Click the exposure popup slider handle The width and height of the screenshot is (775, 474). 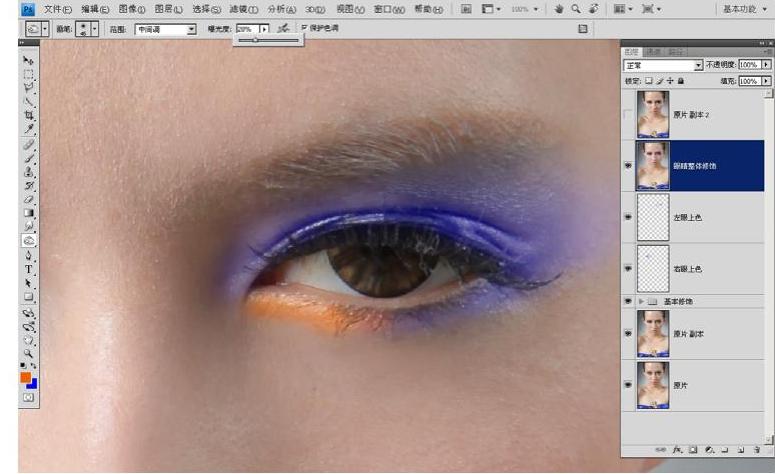click(256, 41)
